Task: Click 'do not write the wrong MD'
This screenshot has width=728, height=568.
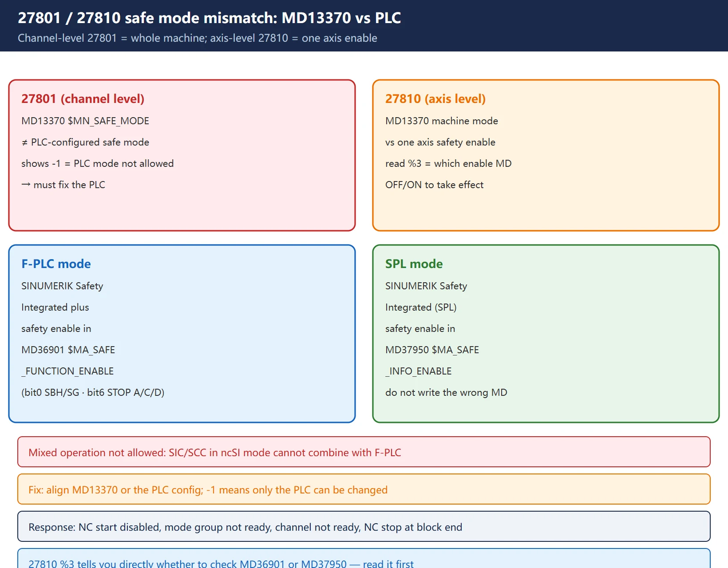Action: [x=446, y=392]
